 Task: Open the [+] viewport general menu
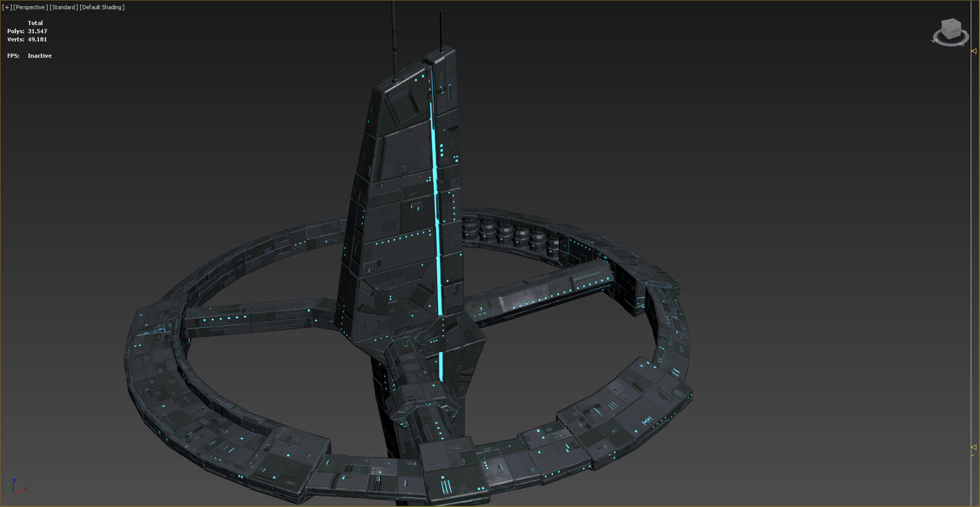pyautogui.click(x=7, y=7)
